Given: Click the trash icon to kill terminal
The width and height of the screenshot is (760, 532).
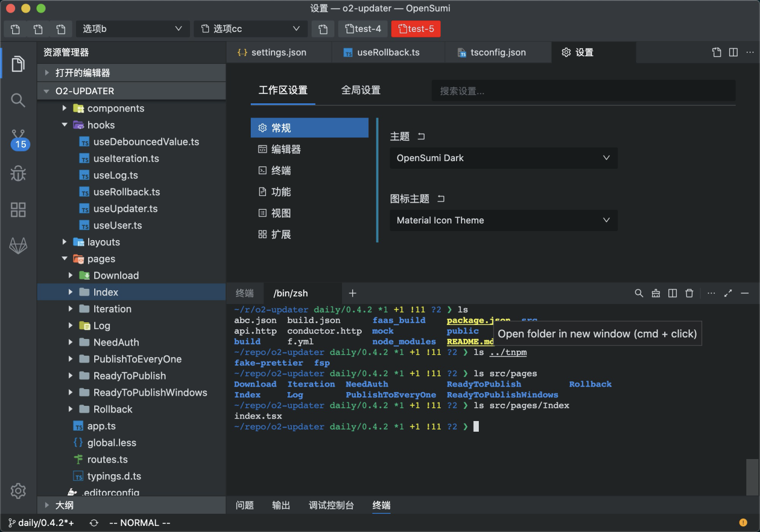Looking at the screenshot, I should (x=689, y=293).
